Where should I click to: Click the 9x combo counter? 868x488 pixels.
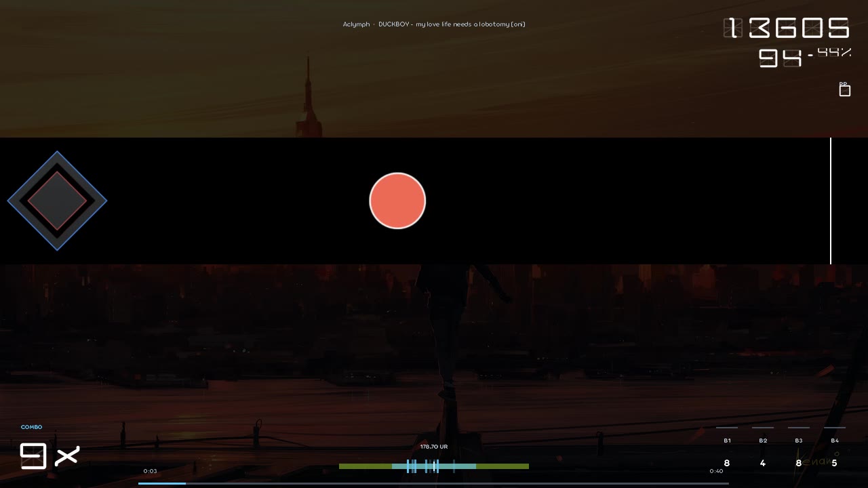click(50, 456)
